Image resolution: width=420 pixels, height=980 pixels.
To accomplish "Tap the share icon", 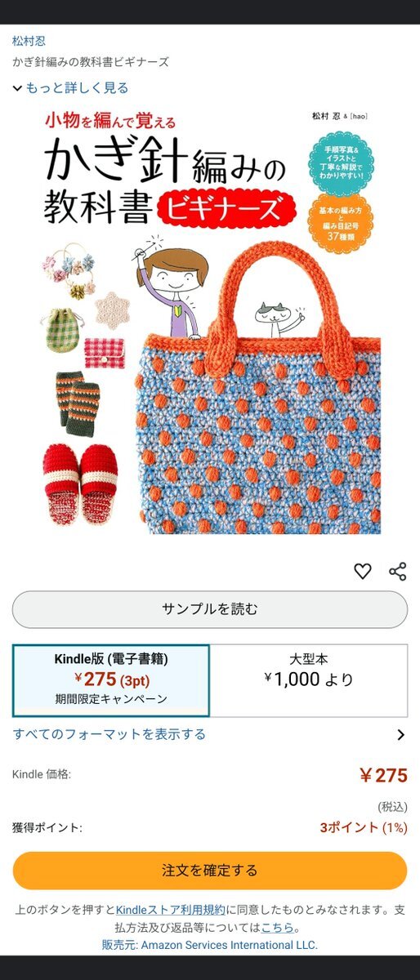I will (x=398, y=572).
